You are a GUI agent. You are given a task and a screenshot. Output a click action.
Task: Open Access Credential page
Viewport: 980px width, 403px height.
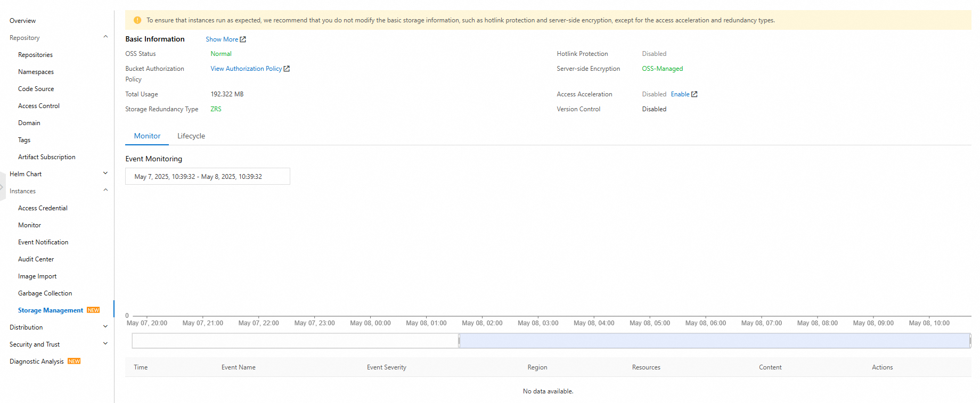tap(43, 208)
